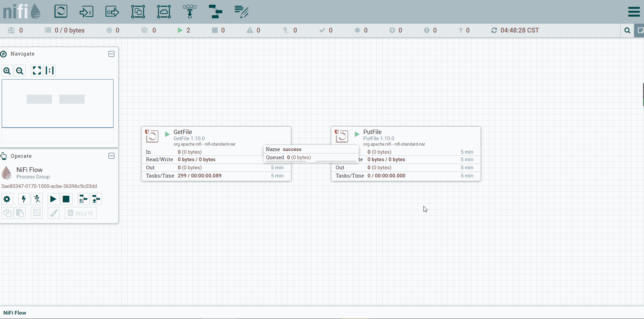Start the flow with Operate play button
Screen dimensions: 644x319
point(53,199)
